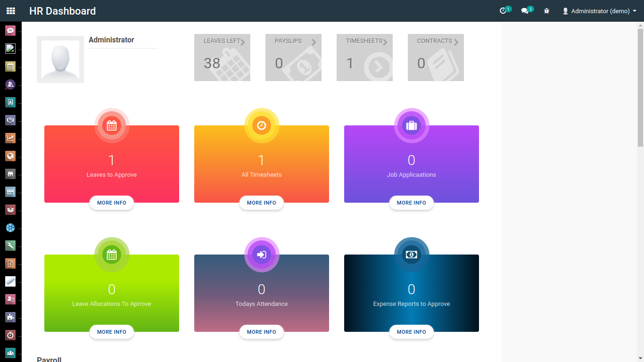Click the clock icon above All Timesheets
Viewport: 644px width, 362px height.
[x=262, y=125]
